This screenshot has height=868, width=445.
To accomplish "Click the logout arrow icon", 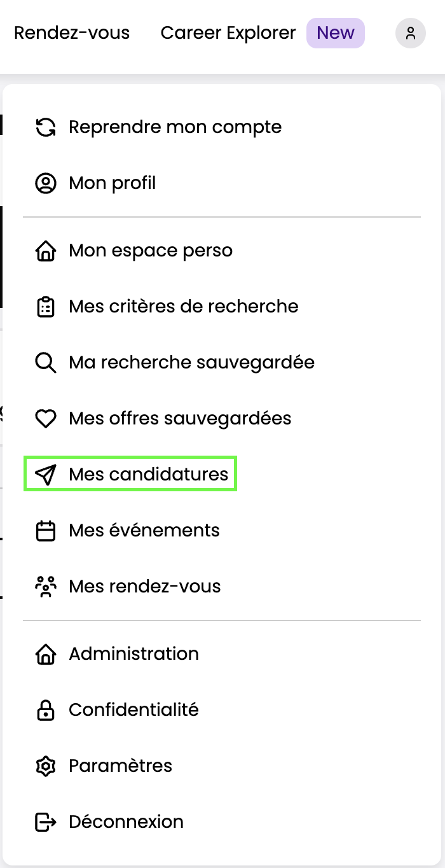I will pos(46,822).
